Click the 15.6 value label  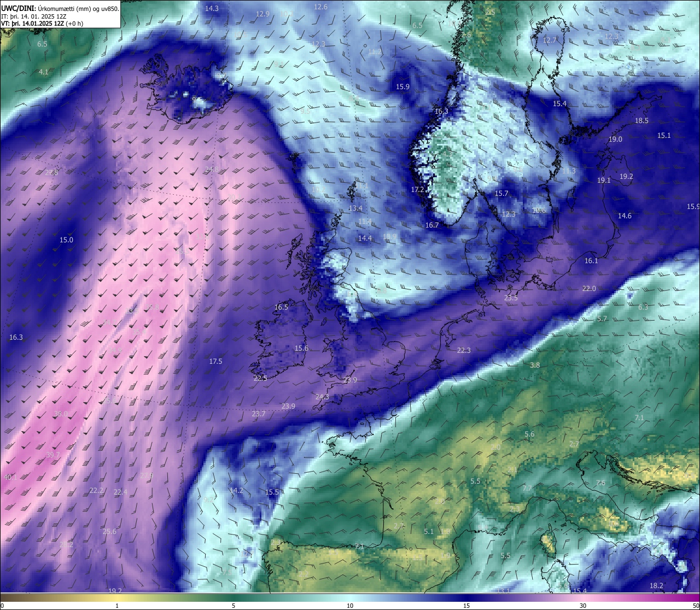pos(301,348)
